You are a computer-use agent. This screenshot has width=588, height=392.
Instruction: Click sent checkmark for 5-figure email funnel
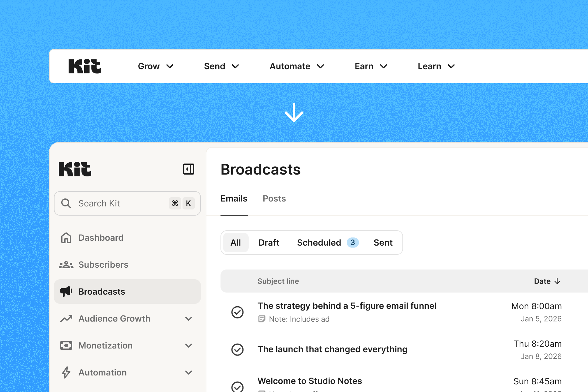click(x=237, y=312)
